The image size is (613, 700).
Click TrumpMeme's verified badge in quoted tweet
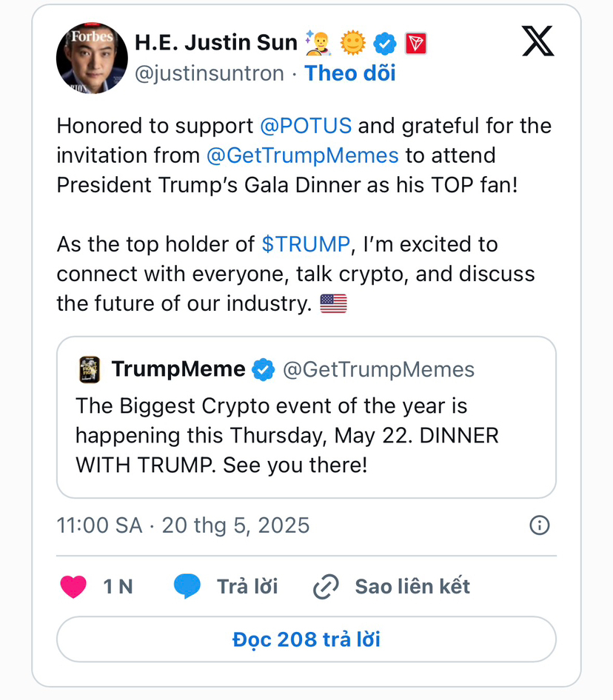[x=263, y=370]
